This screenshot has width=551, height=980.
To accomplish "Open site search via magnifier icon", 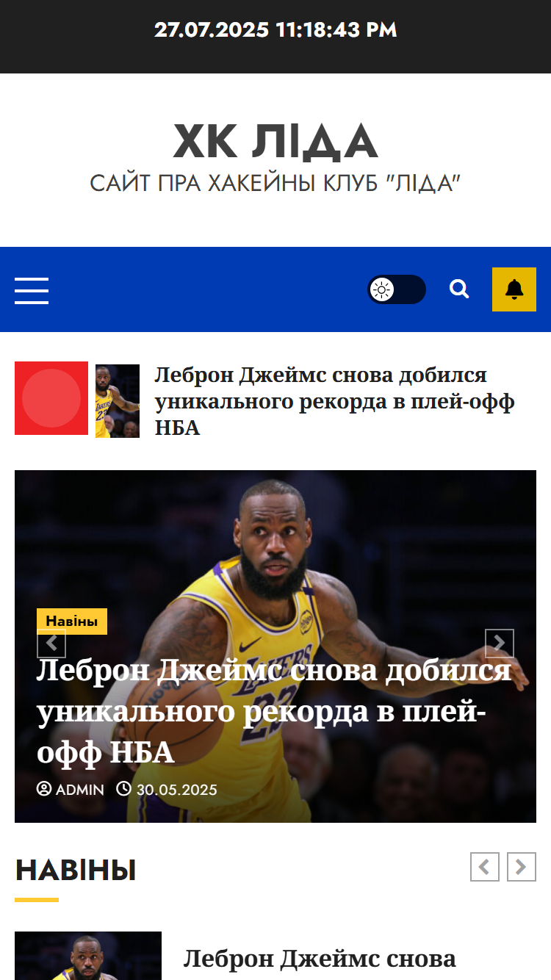I will (459, 289).
